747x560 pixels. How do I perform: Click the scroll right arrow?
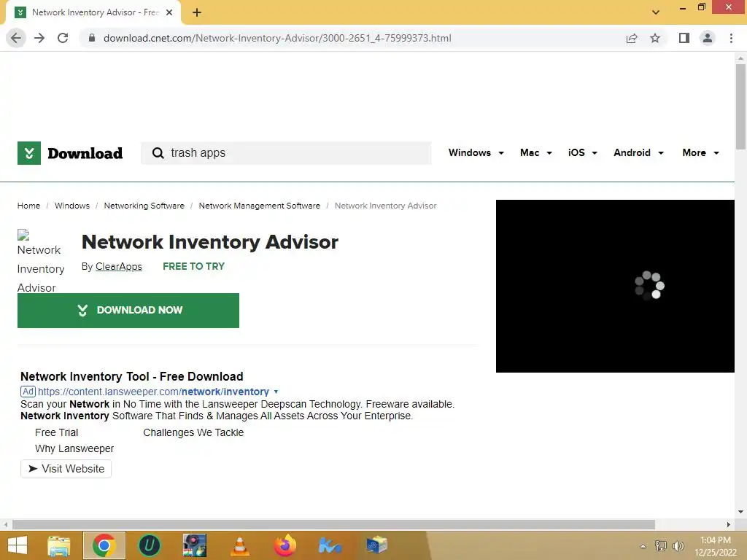729,525
